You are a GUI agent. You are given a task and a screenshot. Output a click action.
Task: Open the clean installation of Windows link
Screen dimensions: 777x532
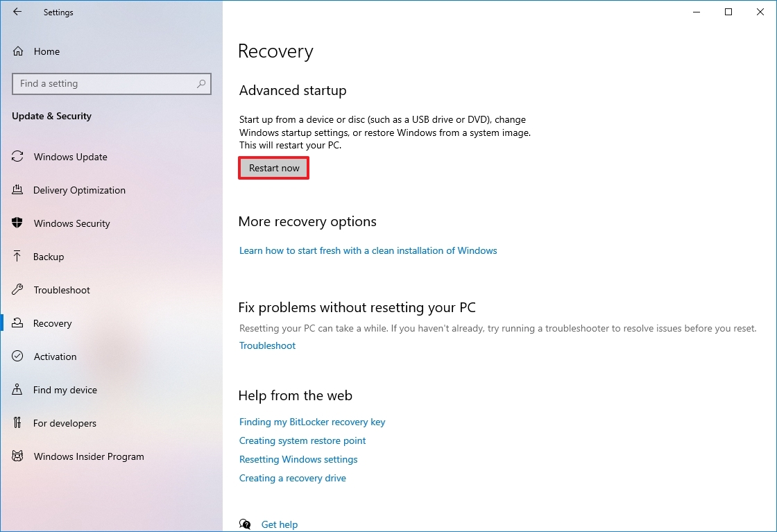coord(368,250)
